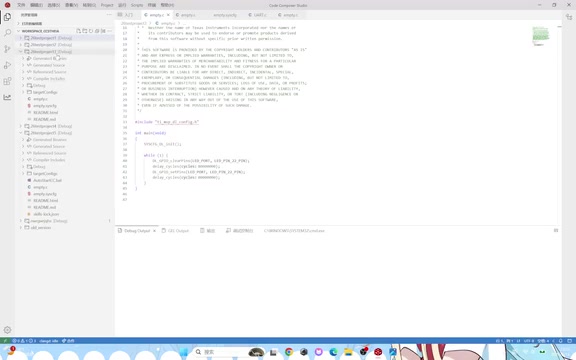Open the 文件 menu

click(x=21, y=5)
